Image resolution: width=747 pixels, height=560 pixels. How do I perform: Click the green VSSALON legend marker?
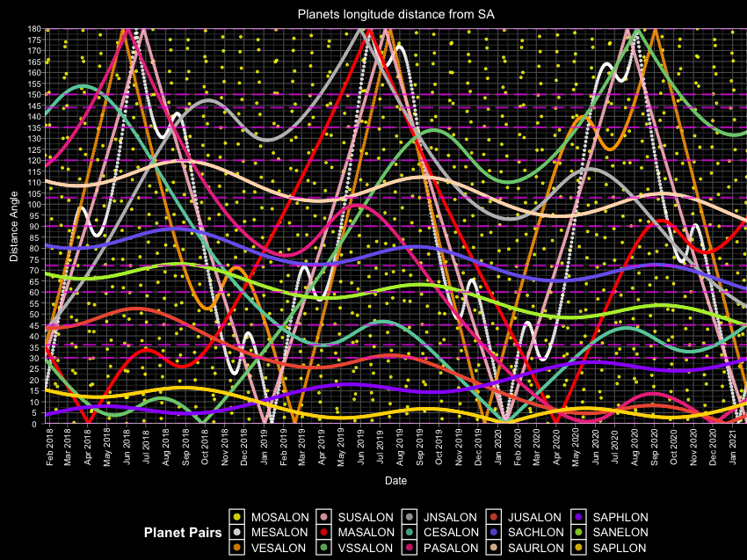pos(325,547)
